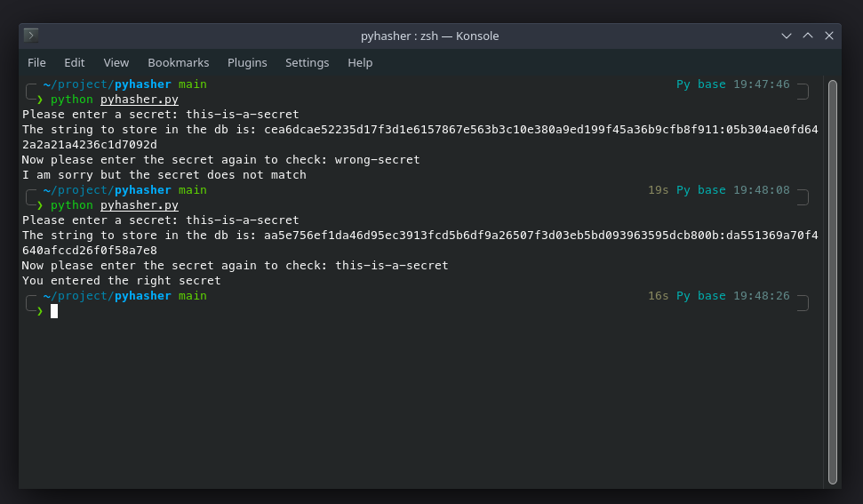This screenshot has width=863, height=504.
Task: Click the terminal vertical scrollbar
Action: [x=833, y=282]
